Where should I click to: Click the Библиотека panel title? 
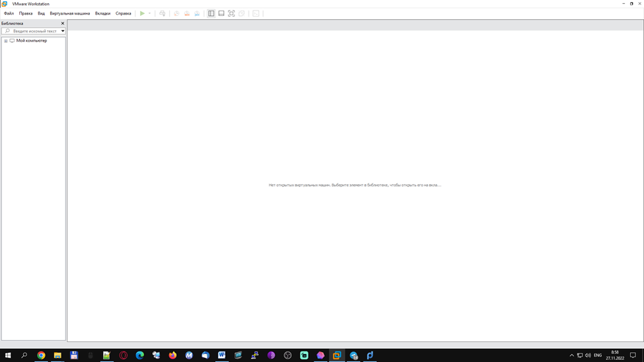click(13, 23)
